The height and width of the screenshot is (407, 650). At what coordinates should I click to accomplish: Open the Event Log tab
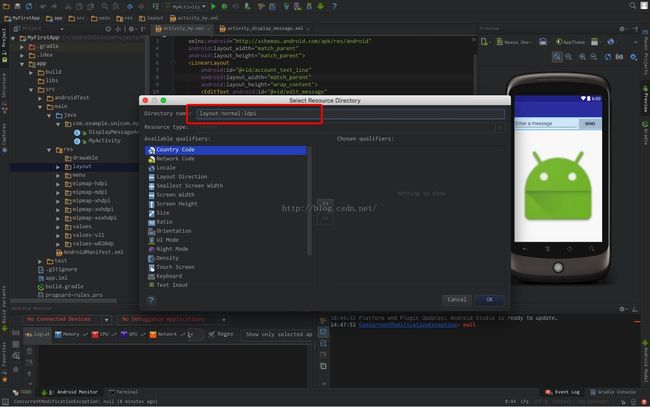click(562, 392)
